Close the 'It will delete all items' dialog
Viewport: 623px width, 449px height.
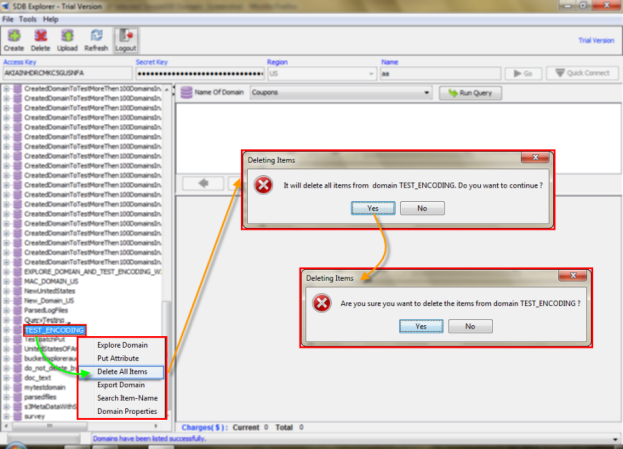pyautogui.click(x=535, y=158)
